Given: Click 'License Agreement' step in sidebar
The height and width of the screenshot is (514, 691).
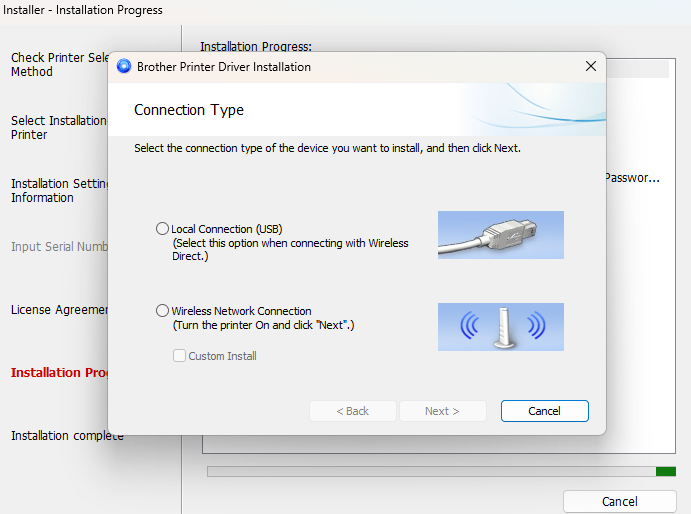Looking at the screenshot, I should (59, 310).
